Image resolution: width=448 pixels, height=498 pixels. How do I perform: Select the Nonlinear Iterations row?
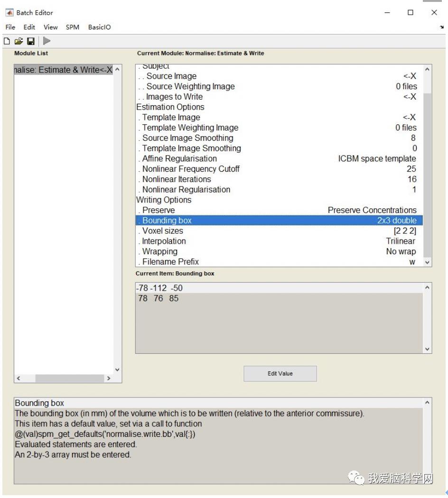point(279,179)
